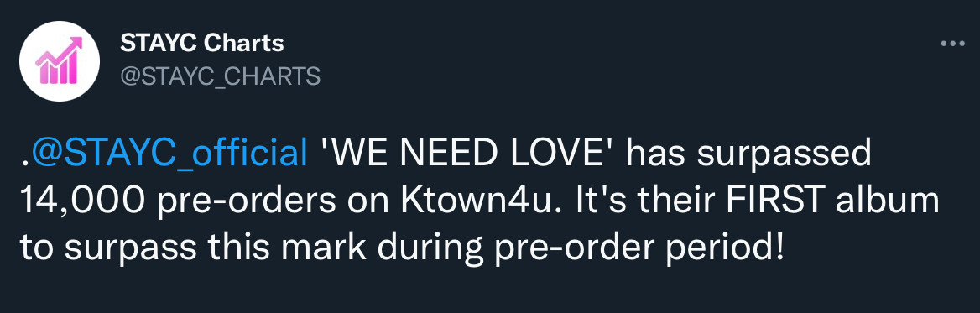Image resolution: width=980 pixels, height=313 pixels.
Task: Open the STAYC Charts display name
Action: 202,43
